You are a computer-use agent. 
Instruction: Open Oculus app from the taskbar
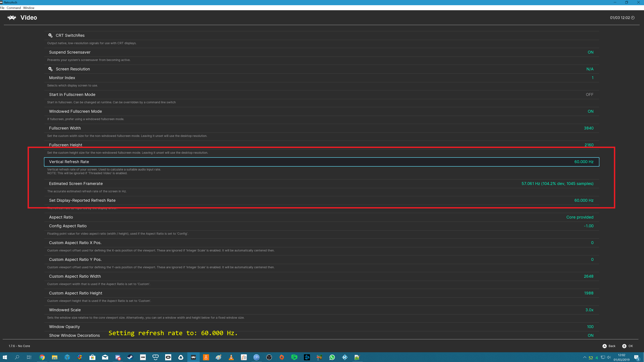(168, 357)
